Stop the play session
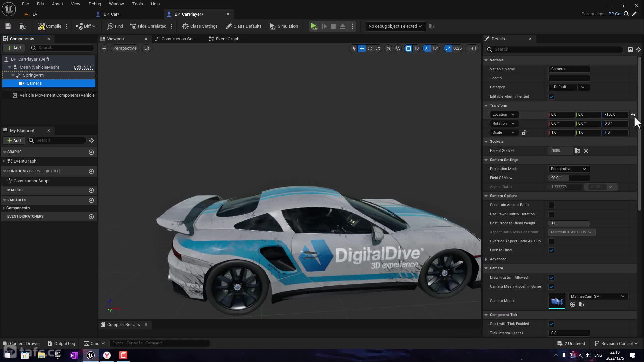 coord(333,26)
